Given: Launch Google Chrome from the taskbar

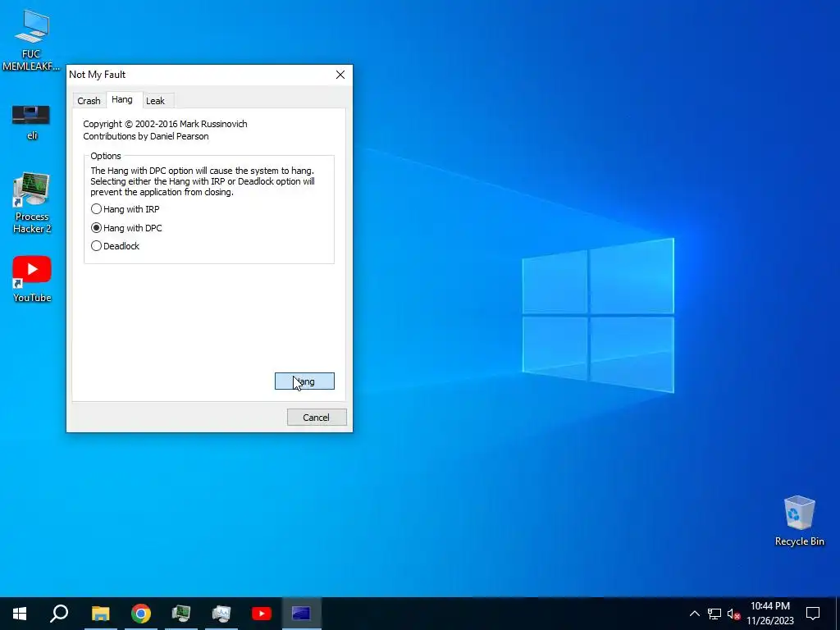Looking at the screenshot, I should [x=141, y=614].
